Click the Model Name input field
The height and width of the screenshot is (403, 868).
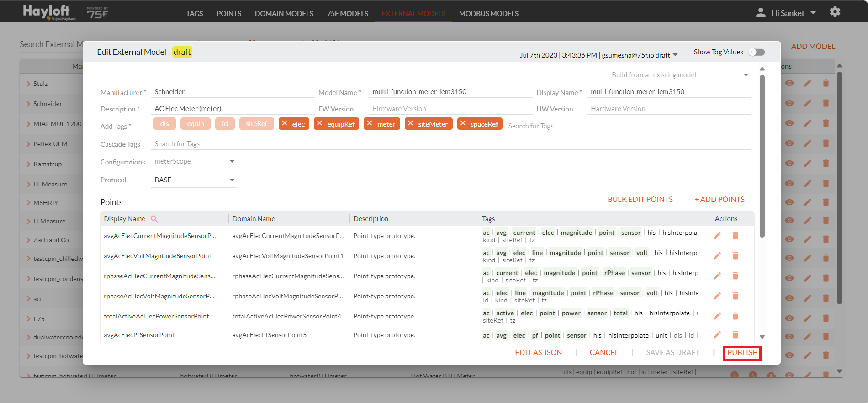[x=451, y=92]
